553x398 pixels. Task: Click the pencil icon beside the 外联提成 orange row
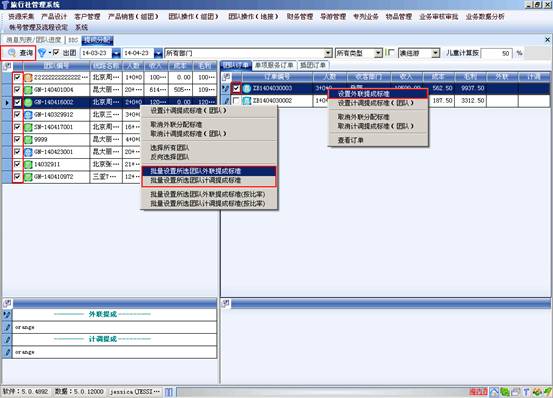click(x=7, y=327)
